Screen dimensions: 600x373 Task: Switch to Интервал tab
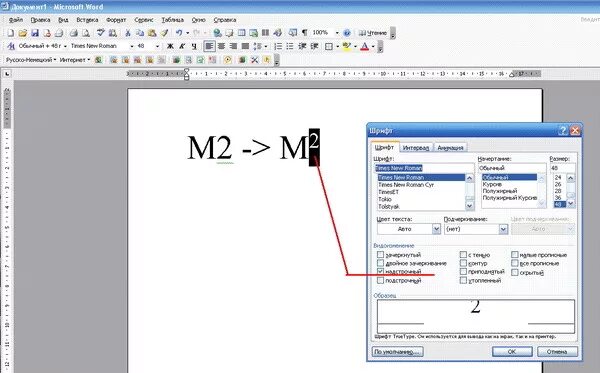(x=416, y=148)
